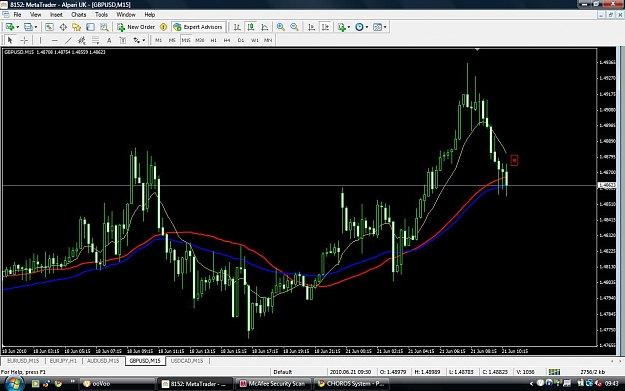
Task: Switch to the H1 timeframe
Action: point(214,40)
